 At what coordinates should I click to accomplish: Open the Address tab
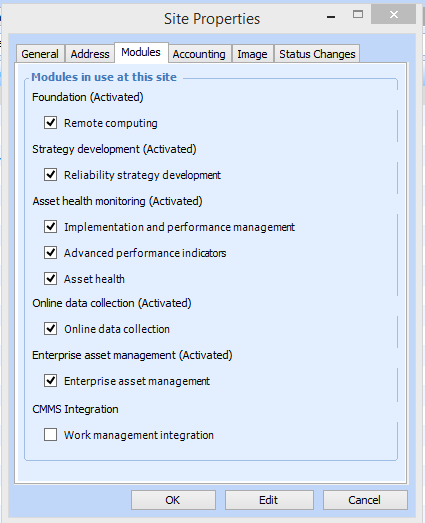tap(90, 54)
